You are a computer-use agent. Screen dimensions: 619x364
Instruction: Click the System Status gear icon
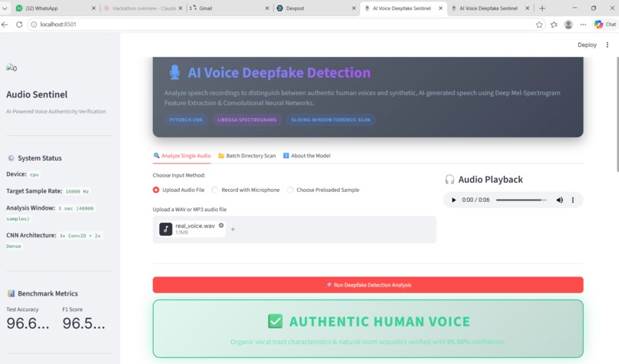(x=11, y=158)
